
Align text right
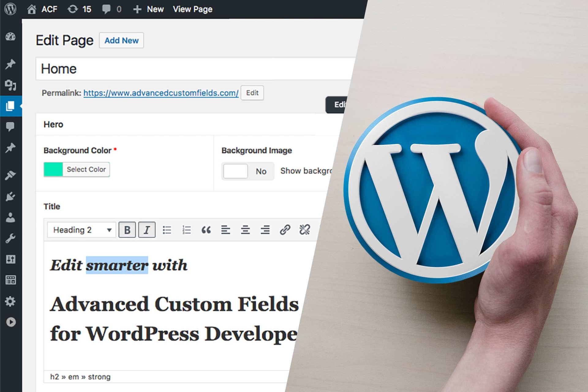tap(265, 230)
